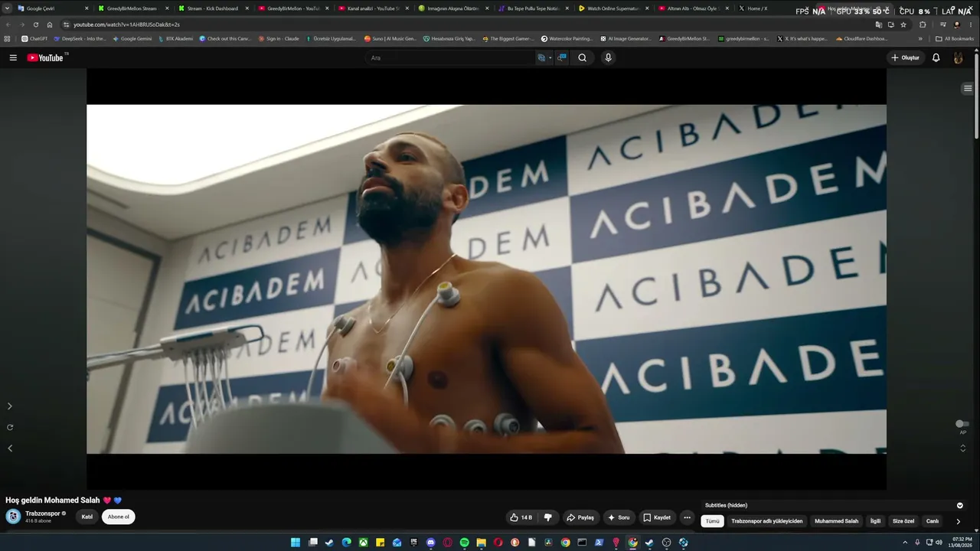
Task: Open the ChatGPT bookmark
Action: 34,38
